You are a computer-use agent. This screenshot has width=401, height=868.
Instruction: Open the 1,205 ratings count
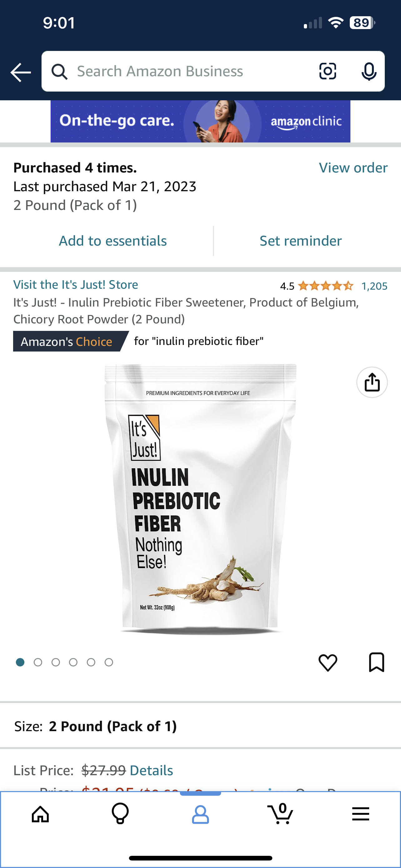(374, 286)
